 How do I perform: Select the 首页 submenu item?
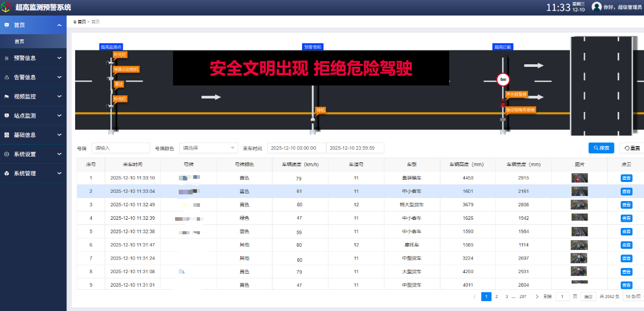20,41
